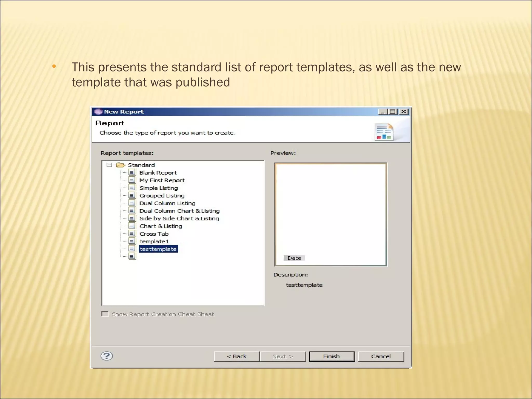Click the report wizard banner icon
This screenshot has height=399, width=532.
(384, 132)
